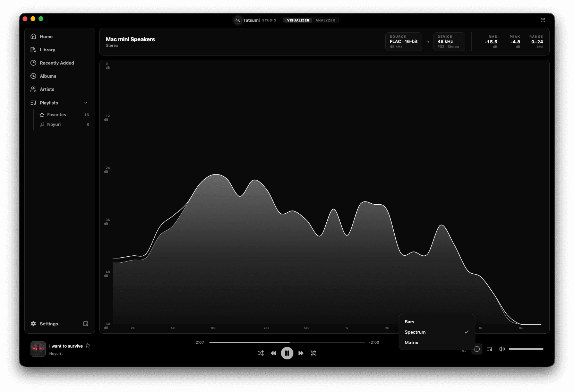The width and height of the screenshot is (574, 392).
Task: Click the PEAK -4.8 dB readout
Action: click(x=515, y=42)
